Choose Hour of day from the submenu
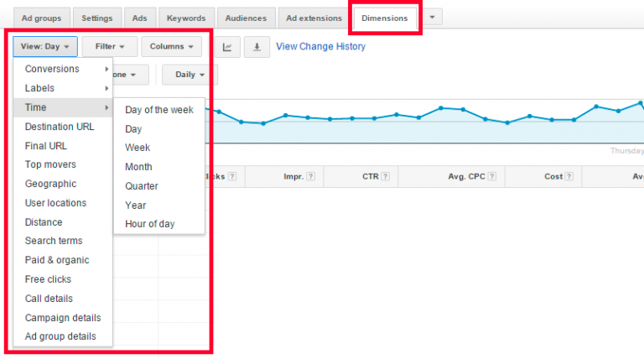This screenshot has width=644, height=359. pyautogui.click(x=150, y=224)
